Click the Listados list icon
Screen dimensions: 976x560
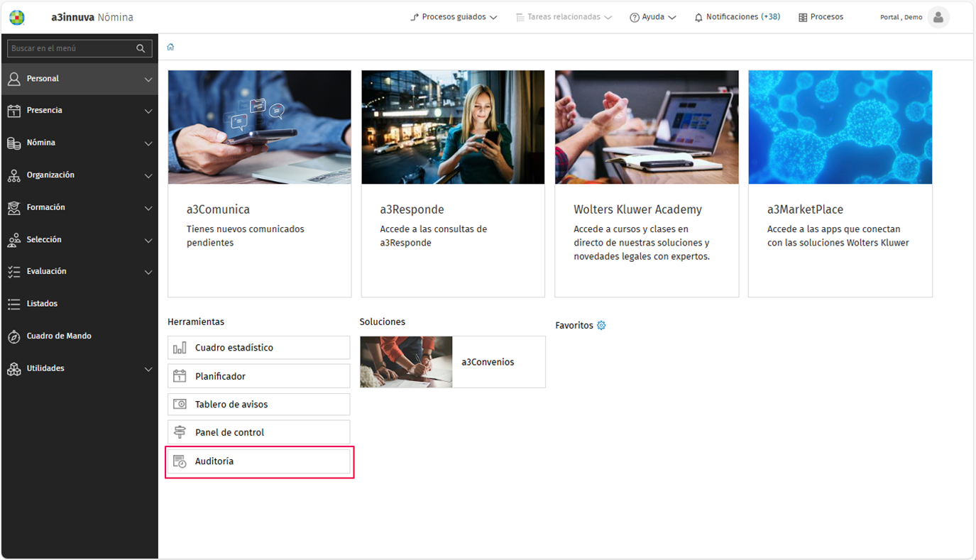click(x=14, y=304)
